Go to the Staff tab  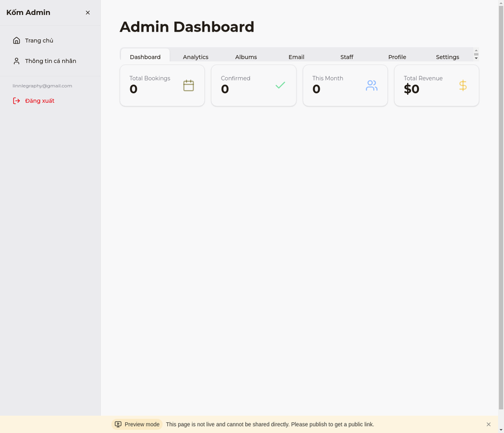pos(347,57)
